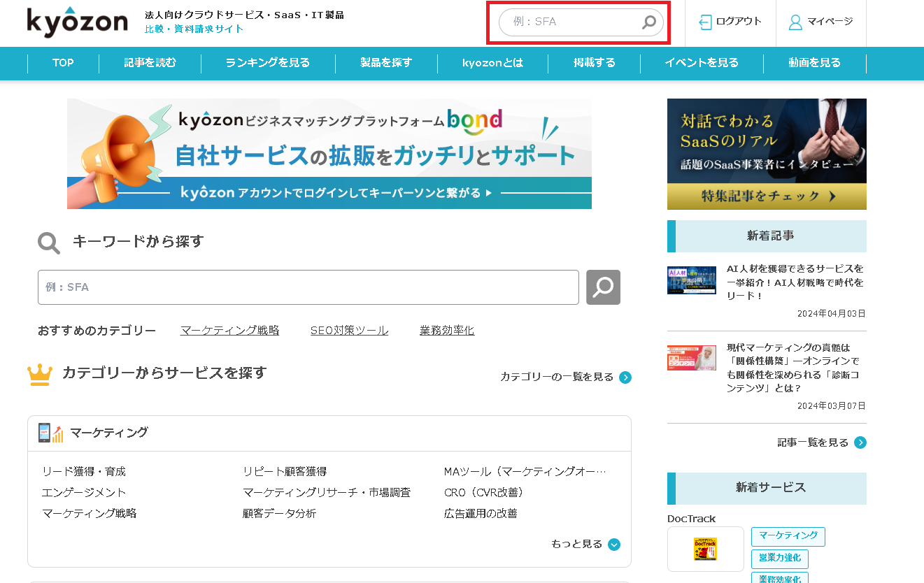Click the arrow icon beside カテゴリーの一覧を見る
The image size is (924, 583).
625,377
